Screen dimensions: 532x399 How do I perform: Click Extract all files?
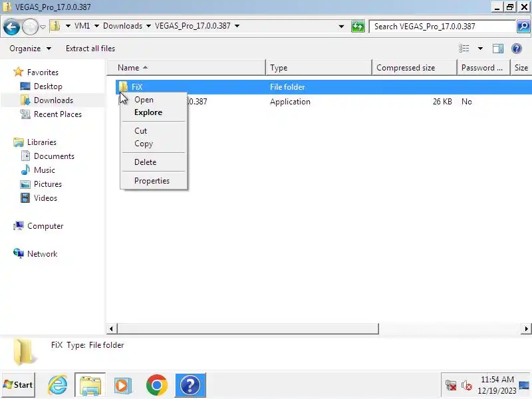(90, 49)
